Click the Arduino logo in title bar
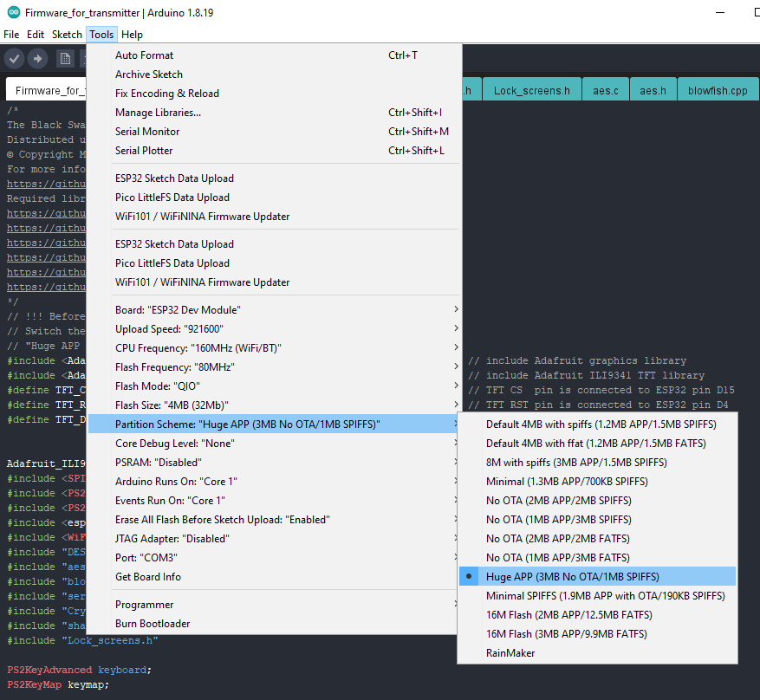Image resolution: width=760 pixels, height=700 pixels. [x=14, y=13]
